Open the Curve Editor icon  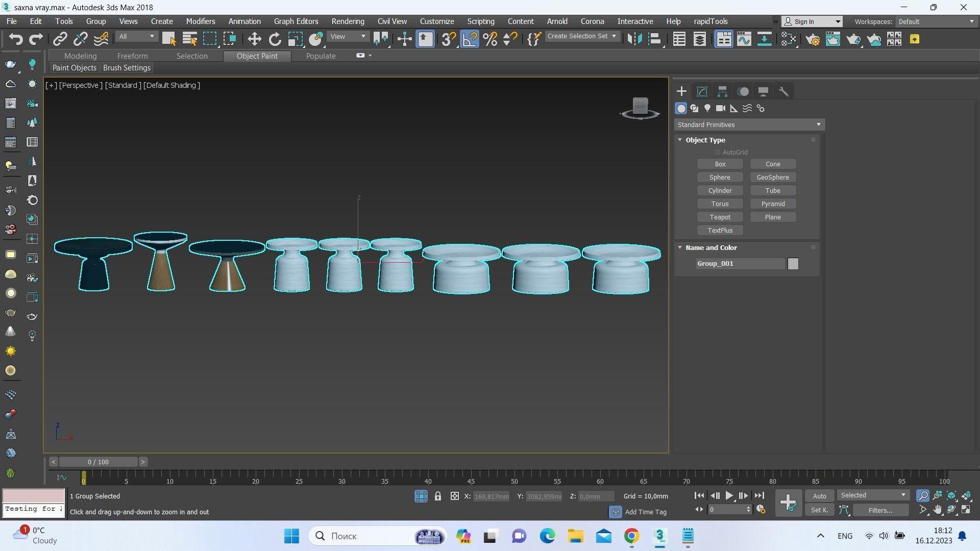[744, 39]
